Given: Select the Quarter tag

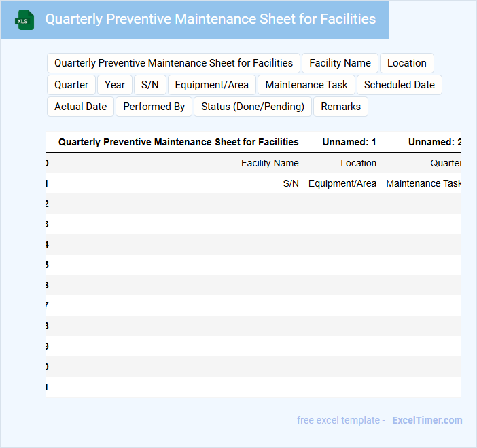Looking at the screenshot, I should [x=71, y=85].
